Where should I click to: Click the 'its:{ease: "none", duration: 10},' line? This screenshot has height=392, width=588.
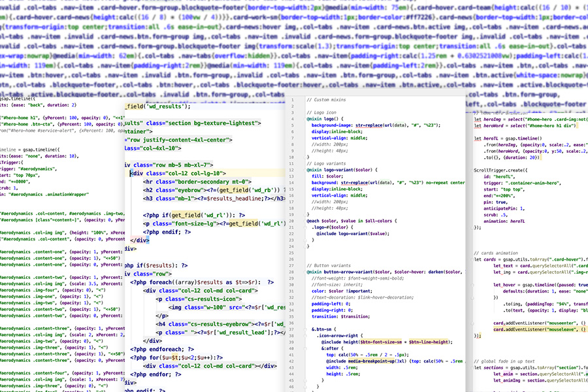coord(39,156)
